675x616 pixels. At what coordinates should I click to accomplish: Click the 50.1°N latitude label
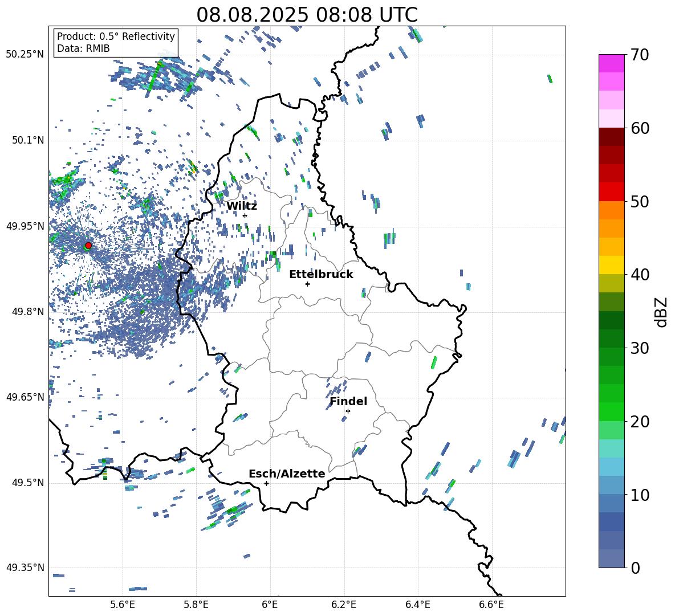click(27, 140)
